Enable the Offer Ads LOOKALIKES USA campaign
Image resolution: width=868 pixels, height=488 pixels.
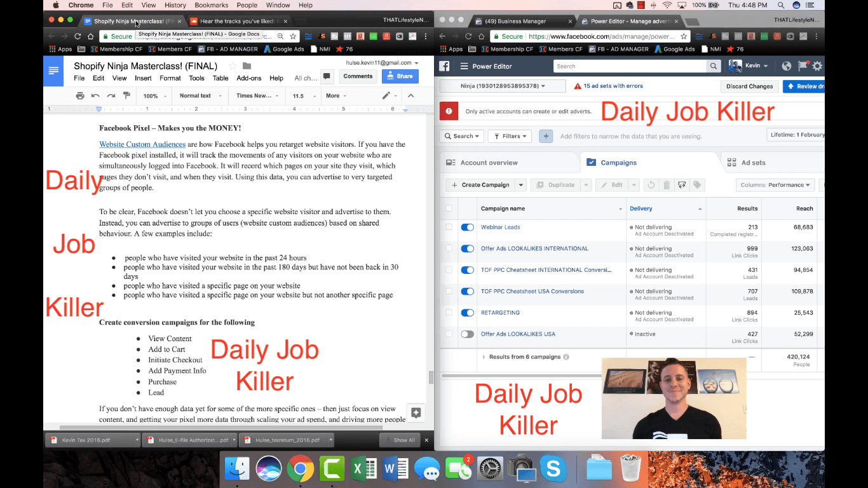pyautogui.click(x=467, y=334)
